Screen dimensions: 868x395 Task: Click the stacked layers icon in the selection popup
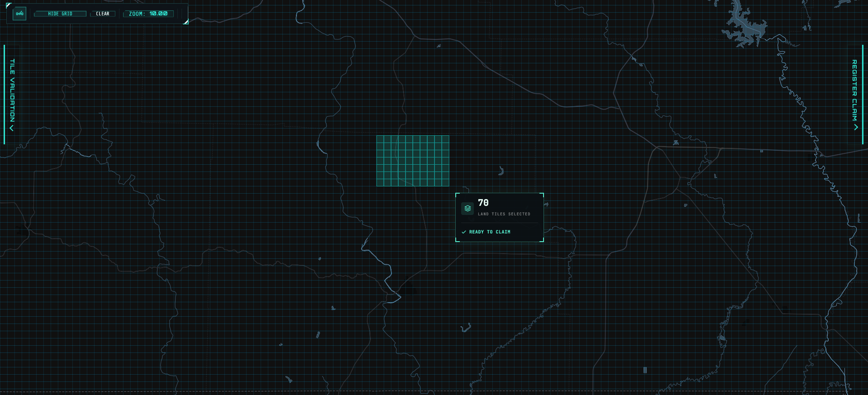(x=467, y=209)
